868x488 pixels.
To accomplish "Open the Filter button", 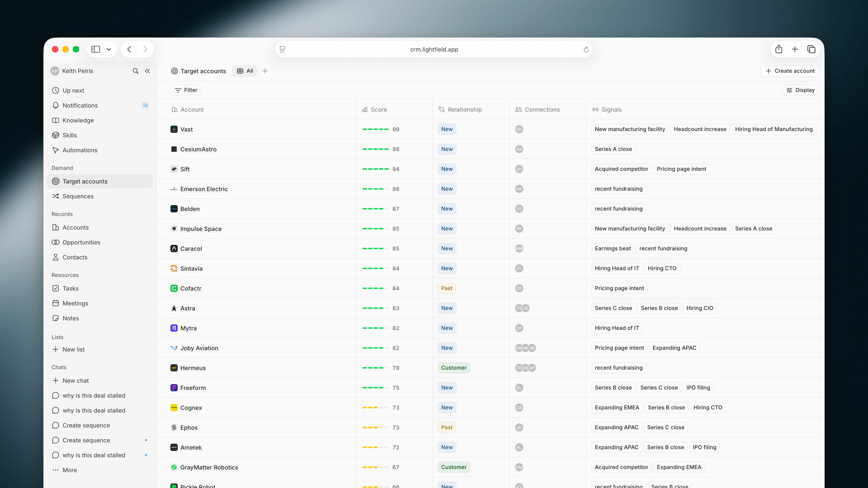I will pos(186,90).
